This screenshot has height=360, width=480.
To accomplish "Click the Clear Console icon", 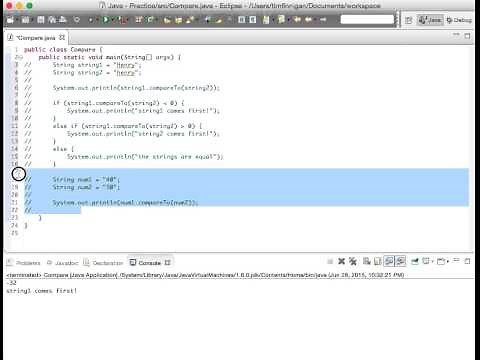I will 367,261.
